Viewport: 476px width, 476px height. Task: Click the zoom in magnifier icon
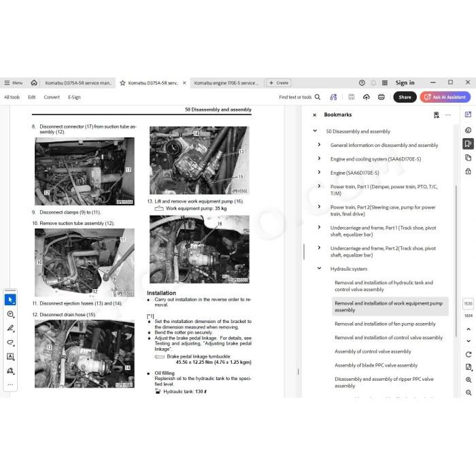click(469, 379)
